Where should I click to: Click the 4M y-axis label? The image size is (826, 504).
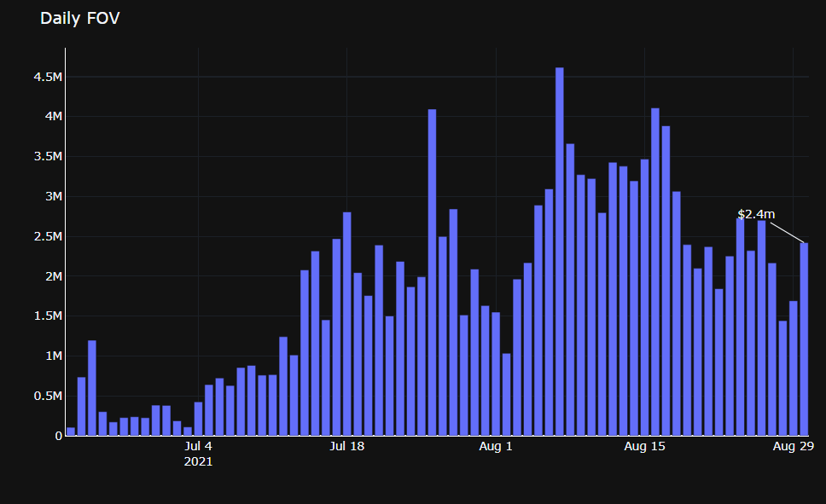coord(54,116)
